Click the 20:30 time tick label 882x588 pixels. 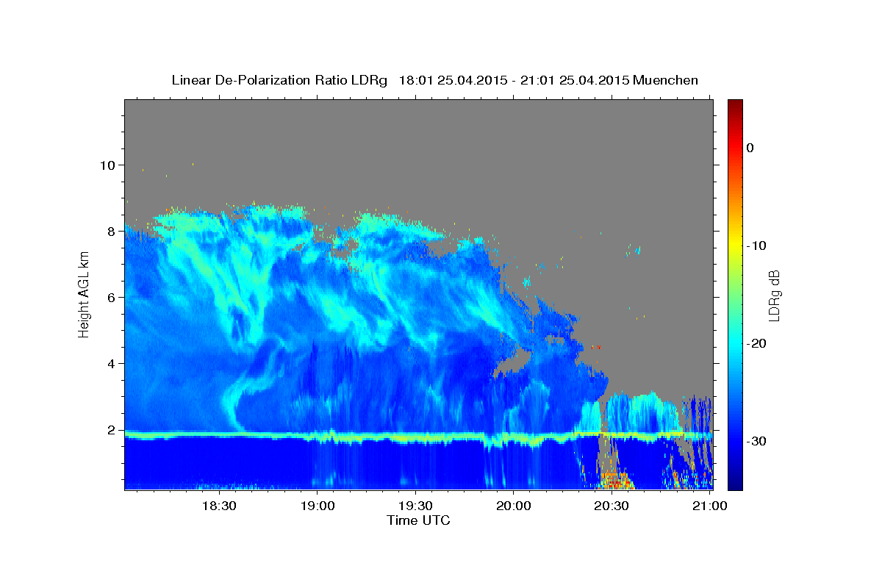[x=611, y=506]
